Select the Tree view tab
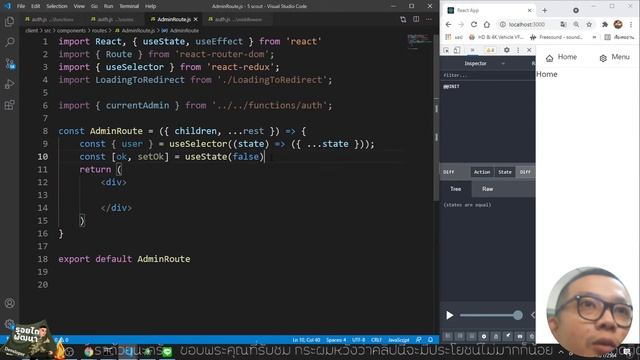Image resolution: width=640 pixels, height=360 pixels. (456, 189)
